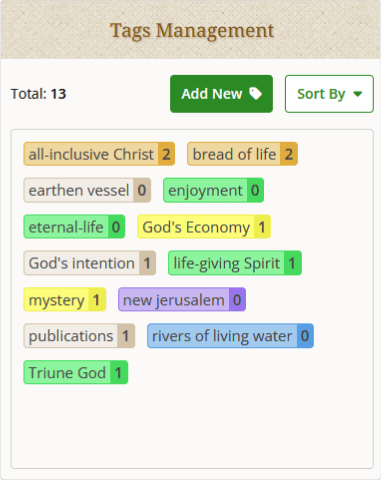The height and width of the screenshot is (480, 381).
Task: Open the God's intention tag
Action: (89, 263)
